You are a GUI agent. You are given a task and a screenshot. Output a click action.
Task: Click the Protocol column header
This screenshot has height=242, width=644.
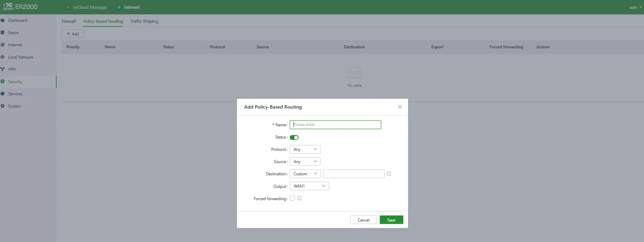click(217, 47)
